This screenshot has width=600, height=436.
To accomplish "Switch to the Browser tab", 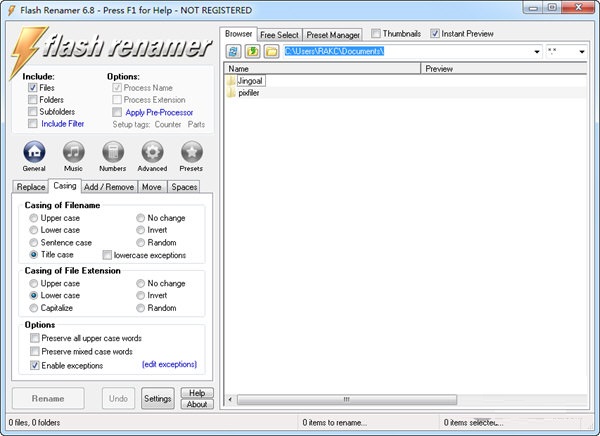I will (x=238, y=34).
